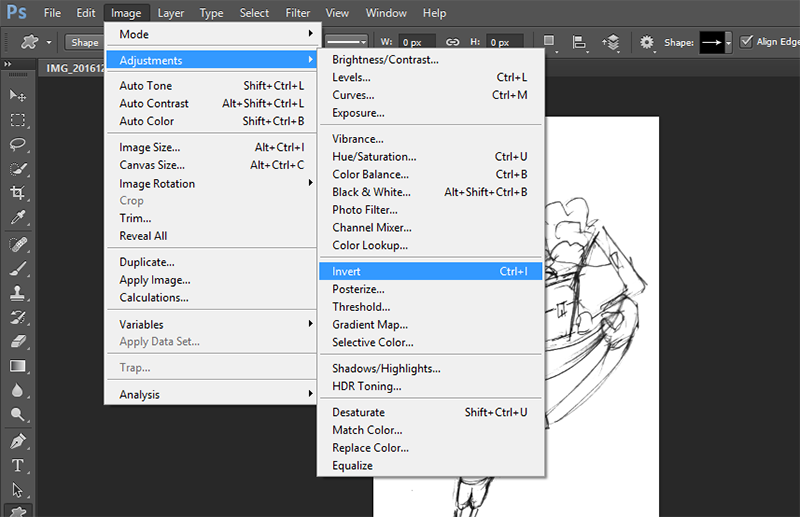800x517 pixels.
Task: Select the Eyedropper tool
Action: click(18, 217)
